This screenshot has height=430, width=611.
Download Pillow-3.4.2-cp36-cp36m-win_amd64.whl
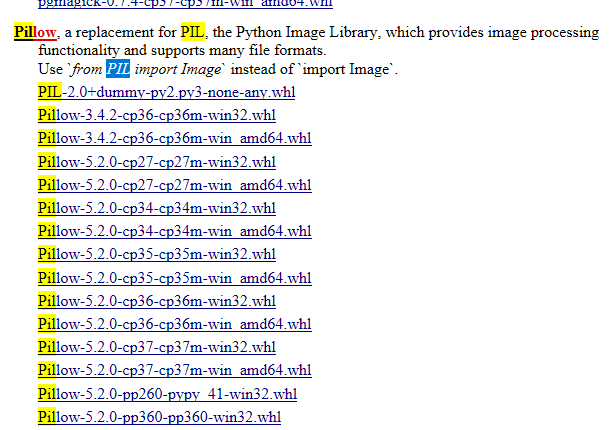(175, 138)
